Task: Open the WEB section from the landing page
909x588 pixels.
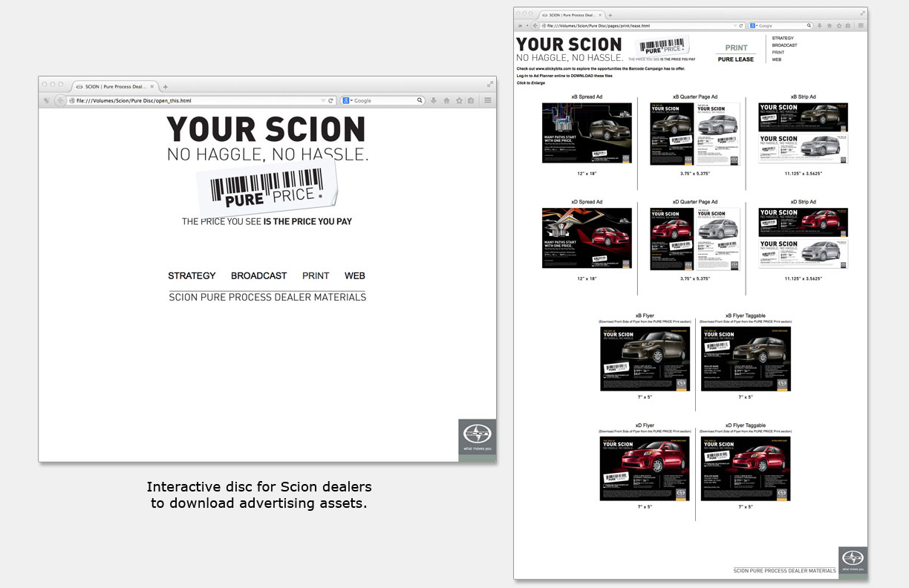Action: pos(355,275)
